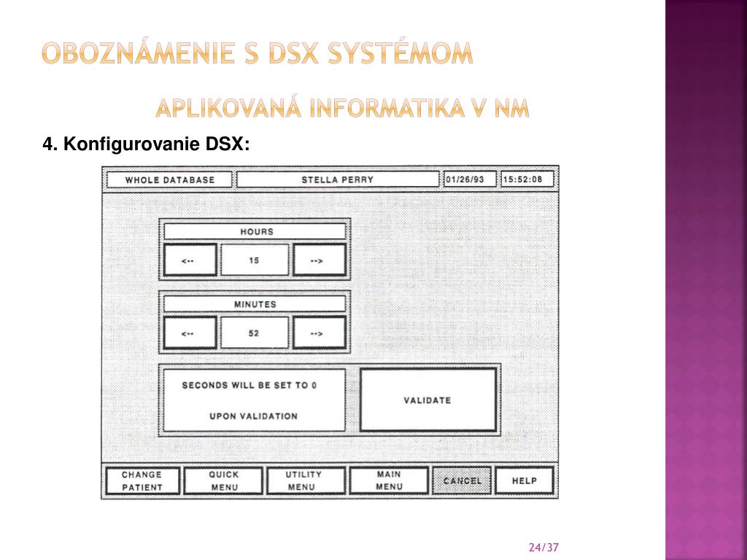Viewport: 747px width, 560px height.
Task: Click the date 01/26/93 field
Action: click(471, 179)
